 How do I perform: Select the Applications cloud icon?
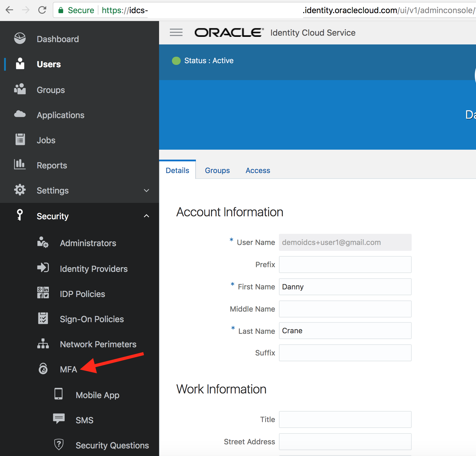click(20, 114)
